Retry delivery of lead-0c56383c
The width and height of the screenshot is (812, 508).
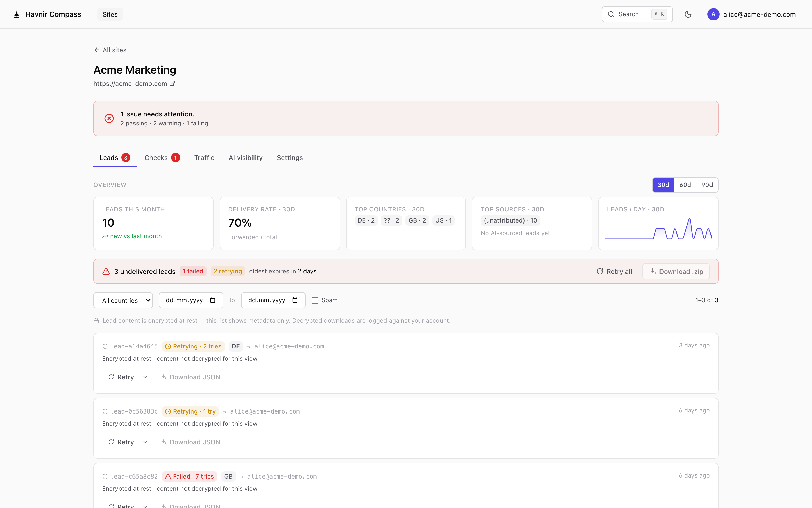(x=121, y=442)
